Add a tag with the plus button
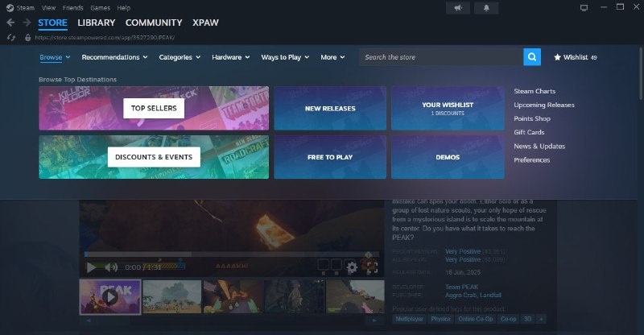 click(541, 319)
